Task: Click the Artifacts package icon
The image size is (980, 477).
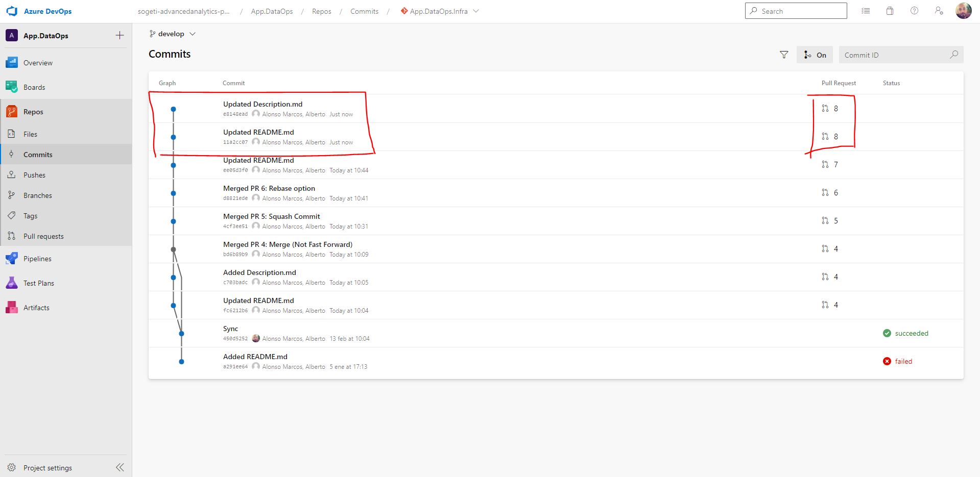Action: click(x=11, y=307)
